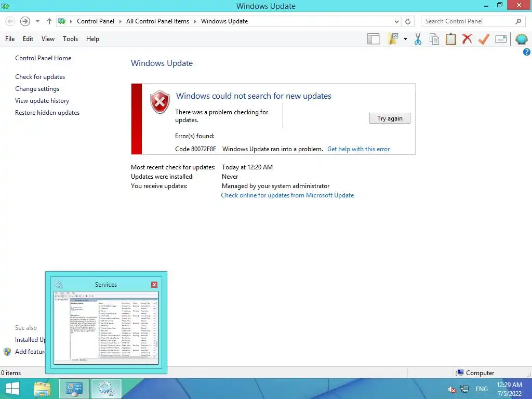Click All Control Panel Items breadcrumb
532x399 pixels.
[158, 21]
